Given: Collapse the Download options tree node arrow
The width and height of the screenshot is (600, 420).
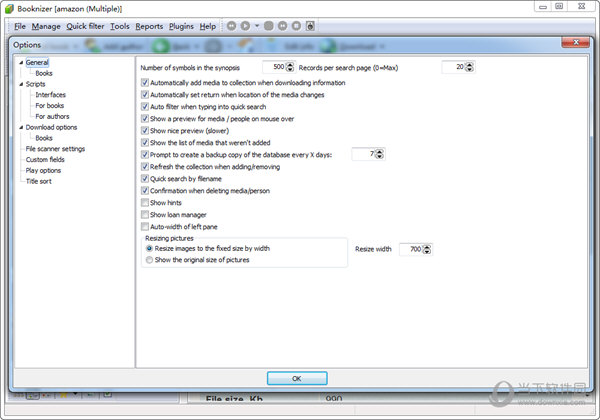Looking at the screenshot, I should [21, 127].
